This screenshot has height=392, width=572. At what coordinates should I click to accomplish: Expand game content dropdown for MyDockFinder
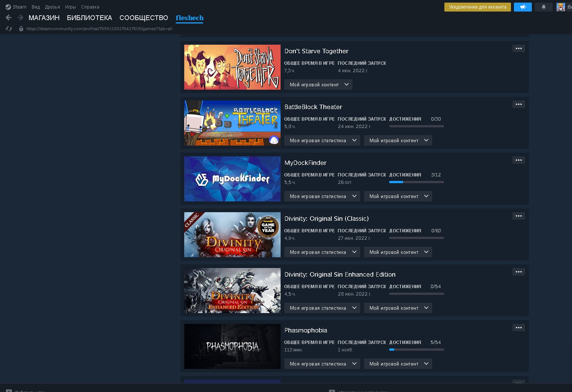398,196
